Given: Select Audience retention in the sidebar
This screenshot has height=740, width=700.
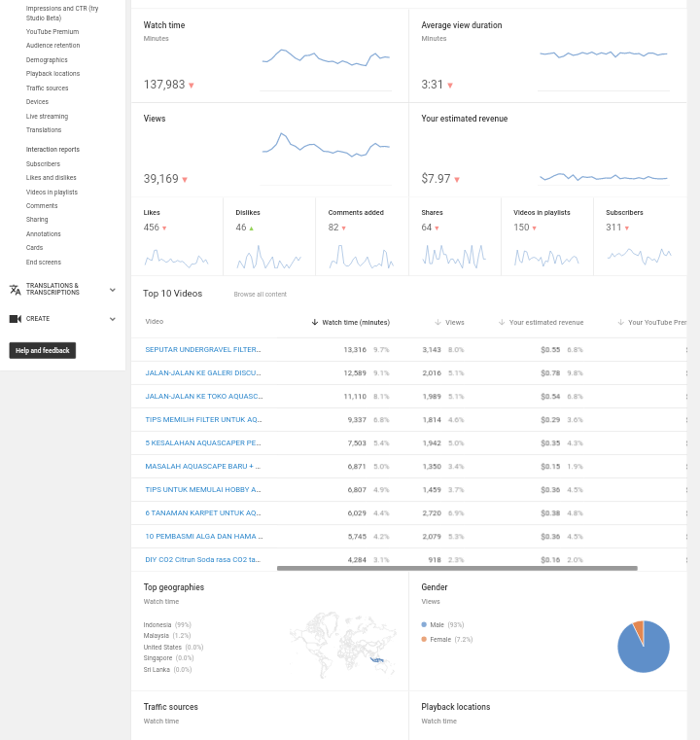Looking at the screenshot, I should (x=52, y=46).
